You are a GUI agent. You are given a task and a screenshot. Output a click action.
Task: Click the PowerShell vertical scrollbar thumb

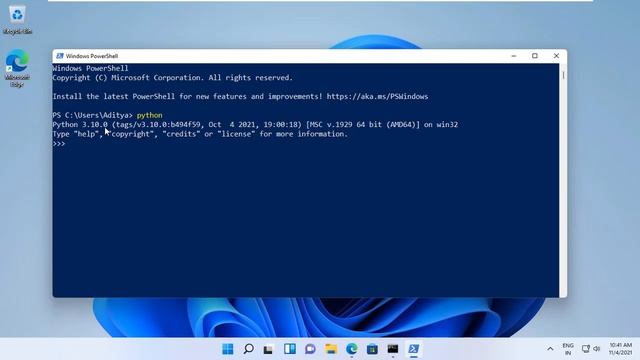563,75
